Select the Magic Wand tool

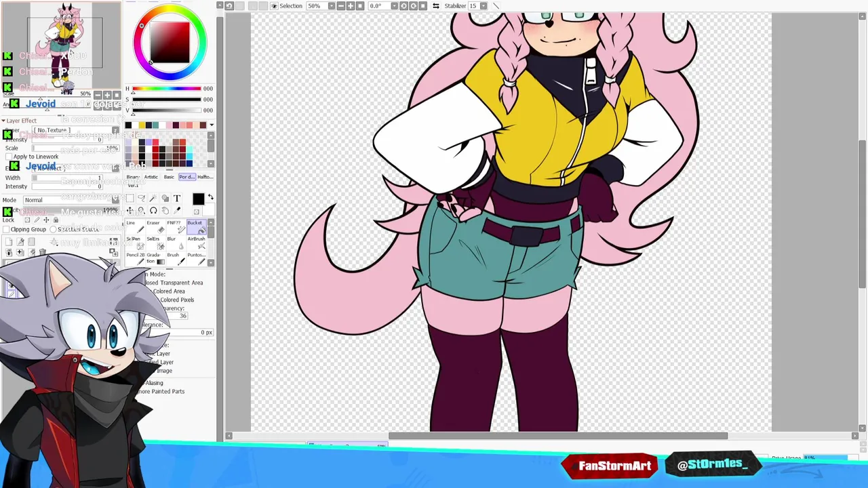coord(153,199)
